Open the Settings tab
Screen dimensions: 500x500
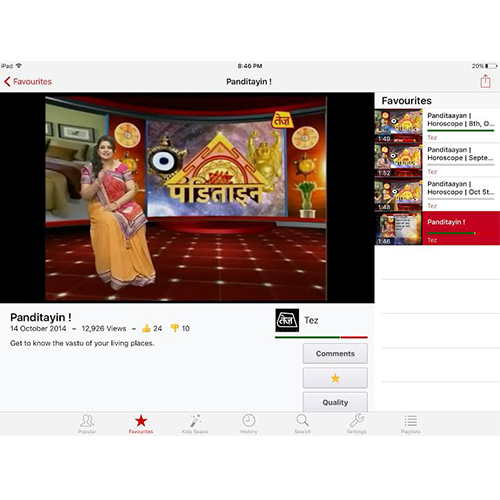pos(357,424)
